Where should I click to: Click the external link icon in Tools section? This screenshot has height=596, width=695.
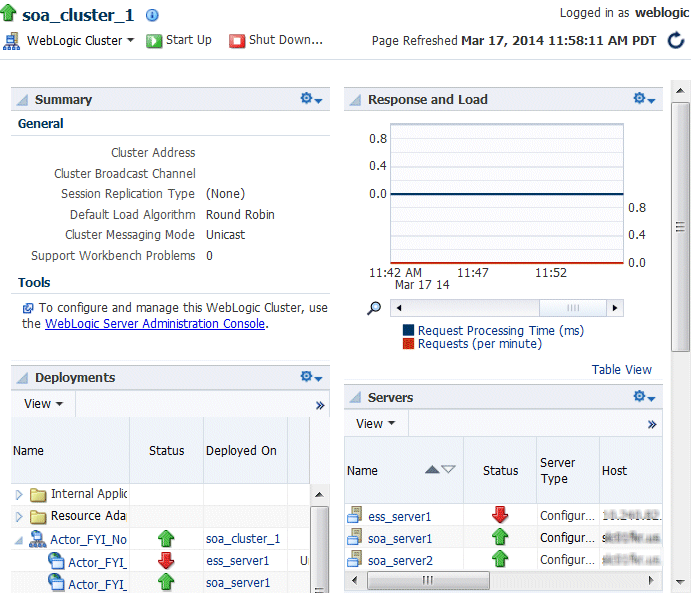[28, 308]
